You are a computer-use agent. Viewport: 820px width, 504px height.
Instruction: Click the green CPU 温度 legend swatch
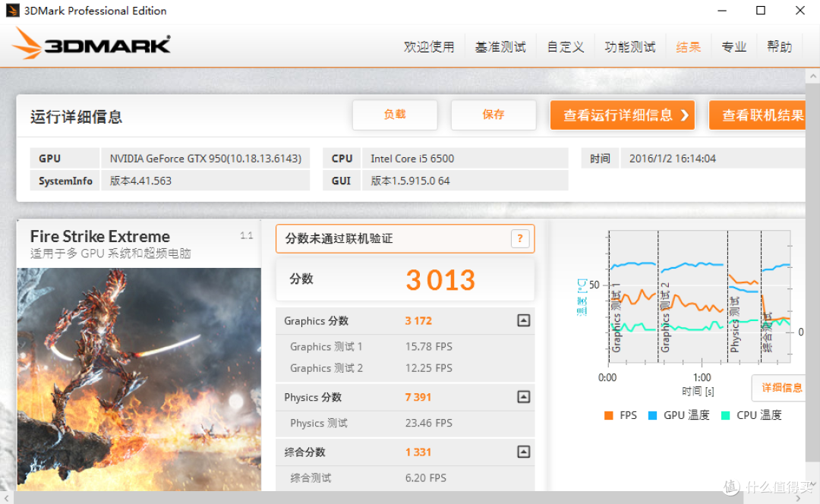725,416
